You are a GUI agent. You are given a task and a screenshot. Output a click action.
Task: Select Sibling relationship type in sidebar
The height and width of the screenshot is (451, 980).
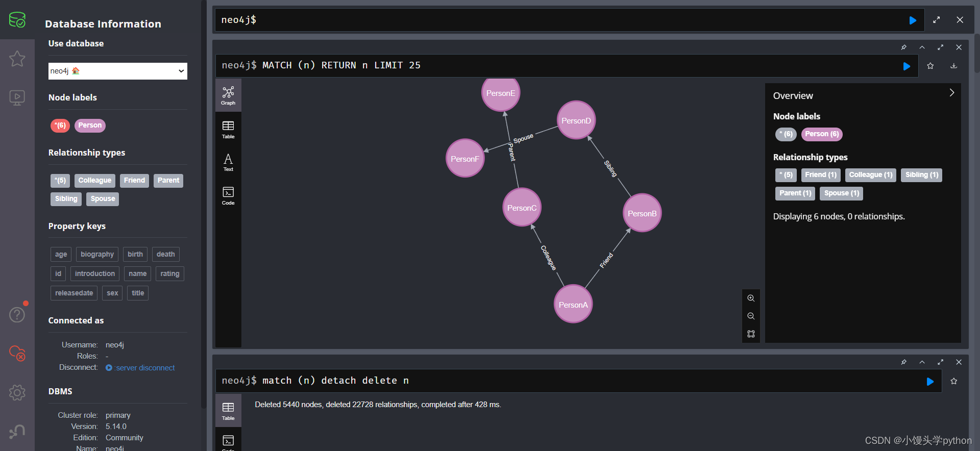(66, 199)
